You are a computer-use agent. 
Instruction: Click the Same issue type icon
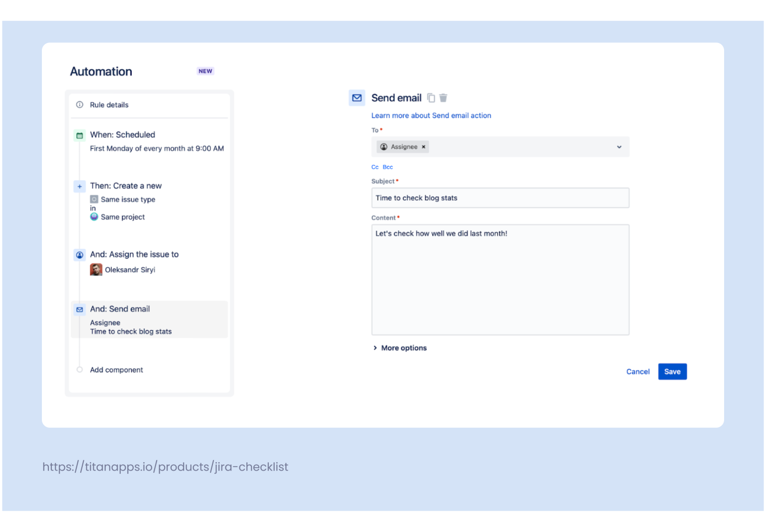coord(94,199)
